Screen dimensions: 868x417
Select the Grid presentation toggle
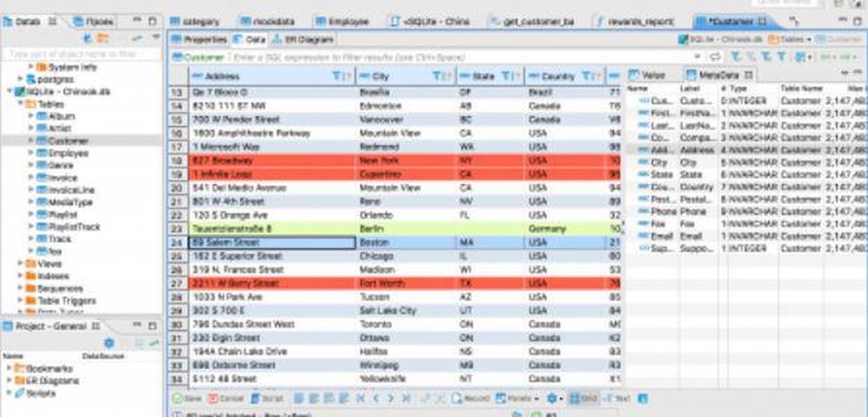click(x=583, y=398)
